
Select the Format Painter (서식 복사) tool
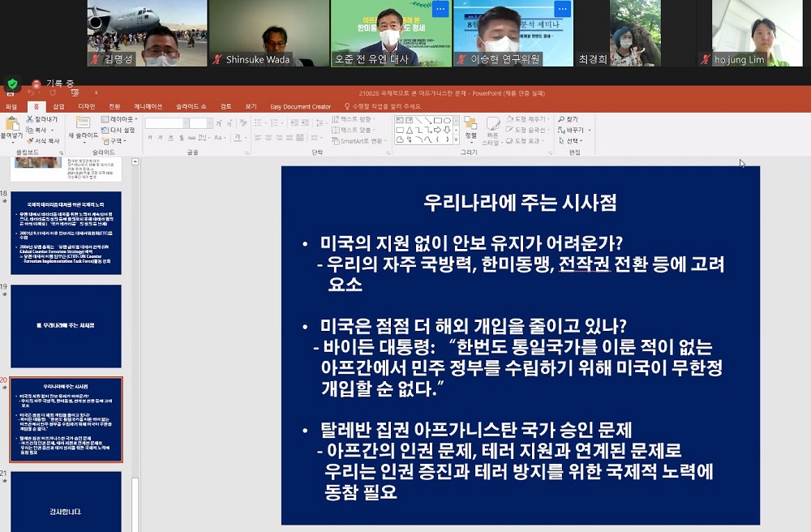click(x=30, y=140)
